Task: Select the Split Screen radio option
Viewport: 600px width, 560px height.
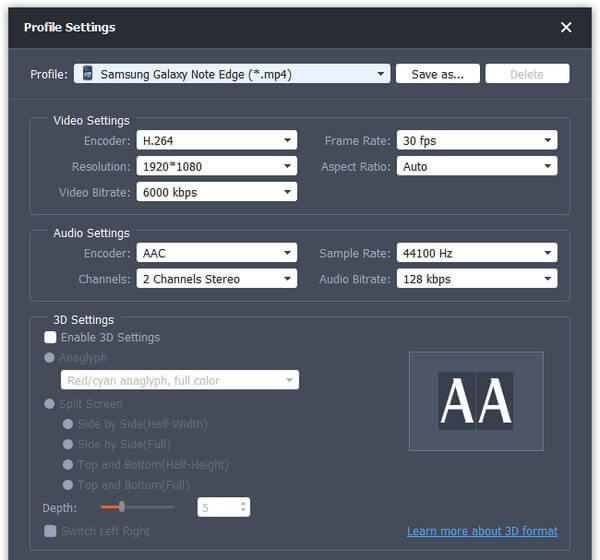Action: (x=50, y=404)
